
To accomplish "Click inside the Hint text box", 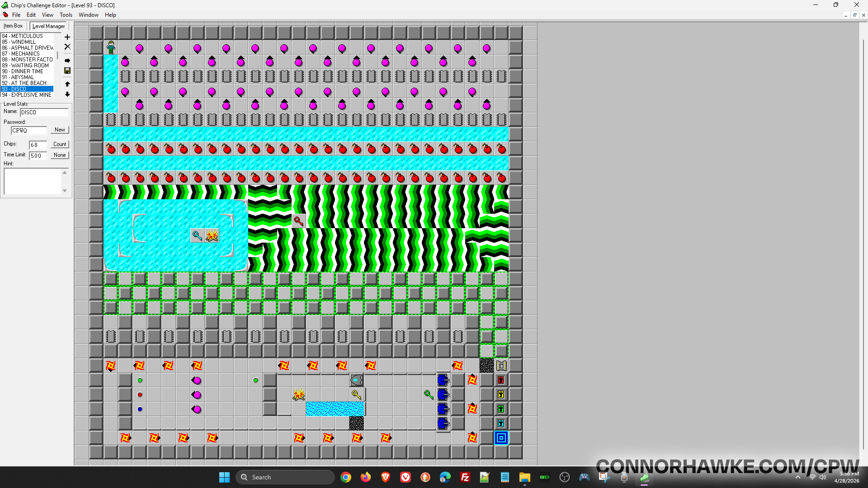I will (33, 182).
